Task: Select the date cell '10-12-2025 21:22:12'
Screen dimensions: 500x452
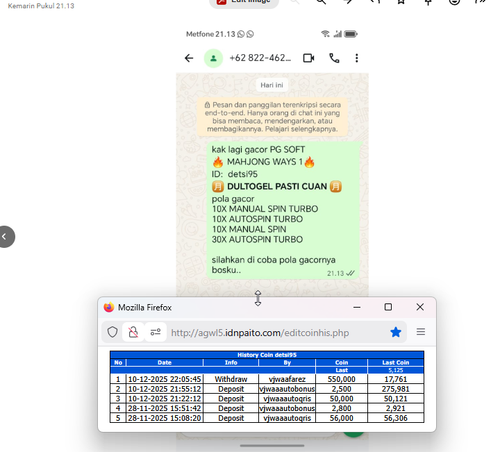Action: tap(165, 399)
